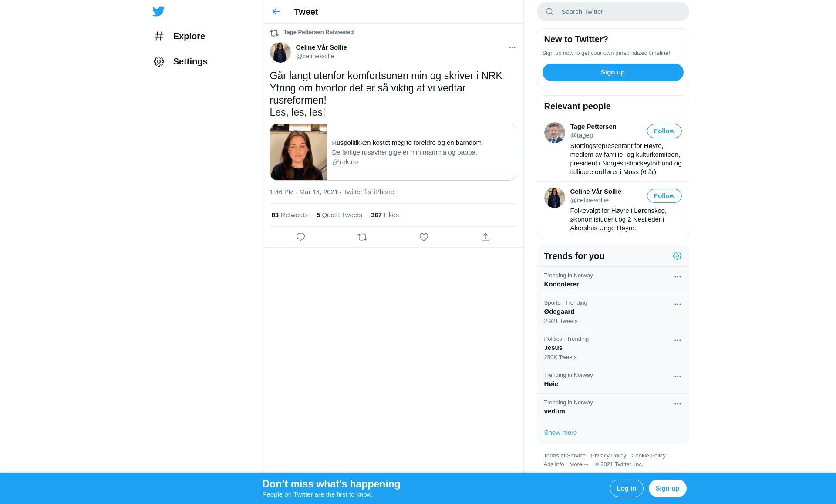Viewport: 836px width, 504px height.
Task: Click Show more under trends
Action: pyautogui.click(x=560, y=433)
